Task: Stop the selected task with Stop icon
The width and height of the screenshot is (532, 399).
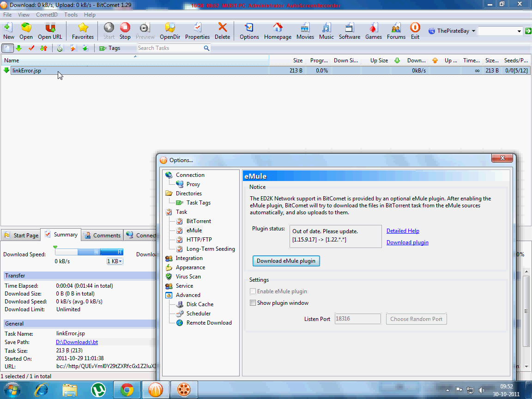Action: 125,30
